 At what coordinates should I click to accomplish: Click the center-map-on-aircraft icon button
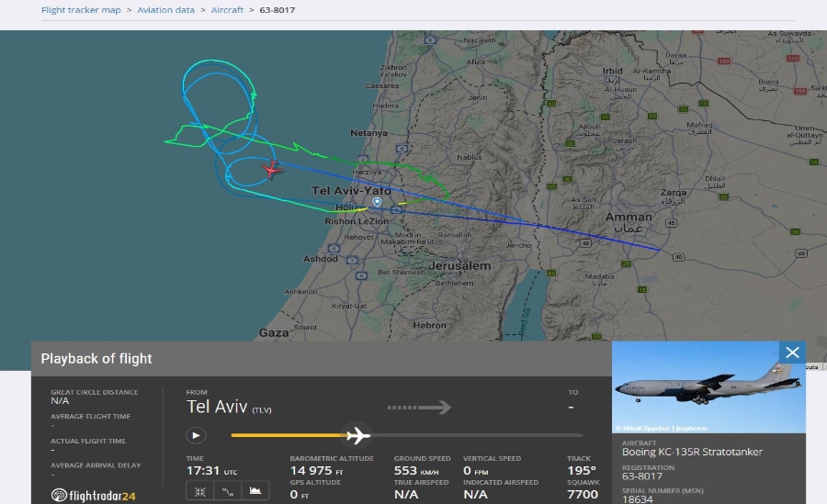[x=199, y=491]
